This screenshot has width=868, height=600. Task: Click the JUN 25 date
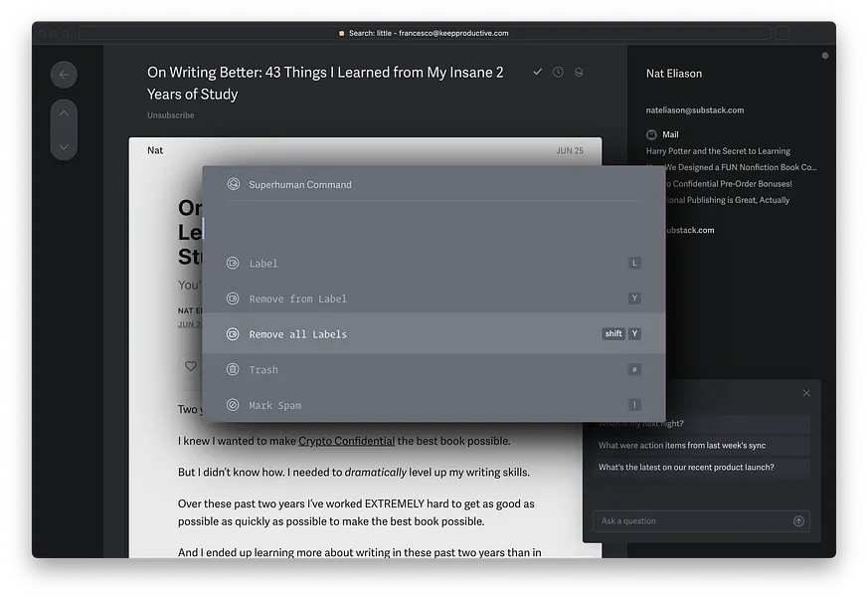point(570,150)
